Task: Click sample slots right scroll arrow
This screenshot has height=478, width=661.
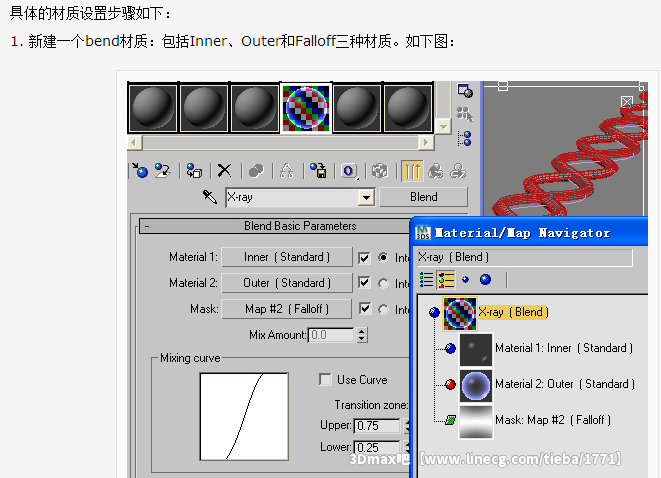Action: click(x=426, y=143)
